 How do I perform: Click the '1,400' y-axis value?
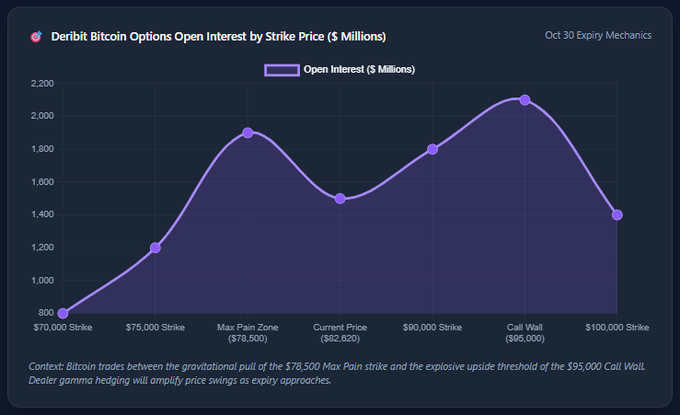click(x=42, y=214)
